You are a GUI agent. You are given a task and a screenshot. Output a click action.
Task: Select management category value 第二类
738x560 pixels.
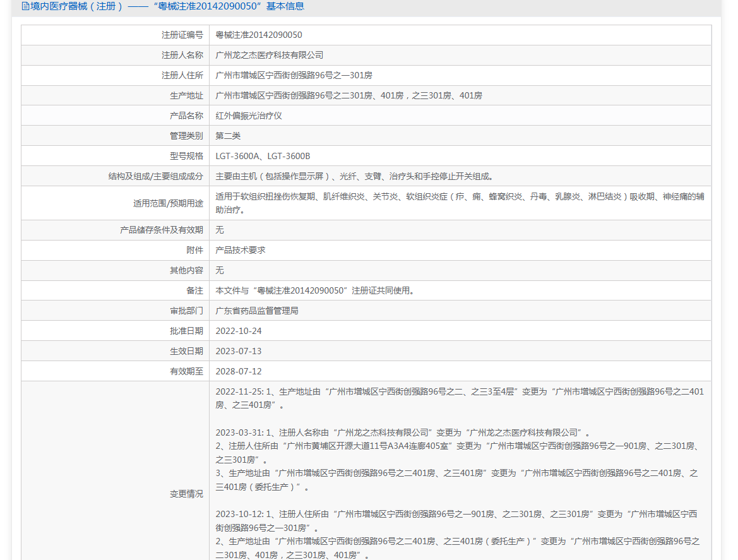(228, 136)
